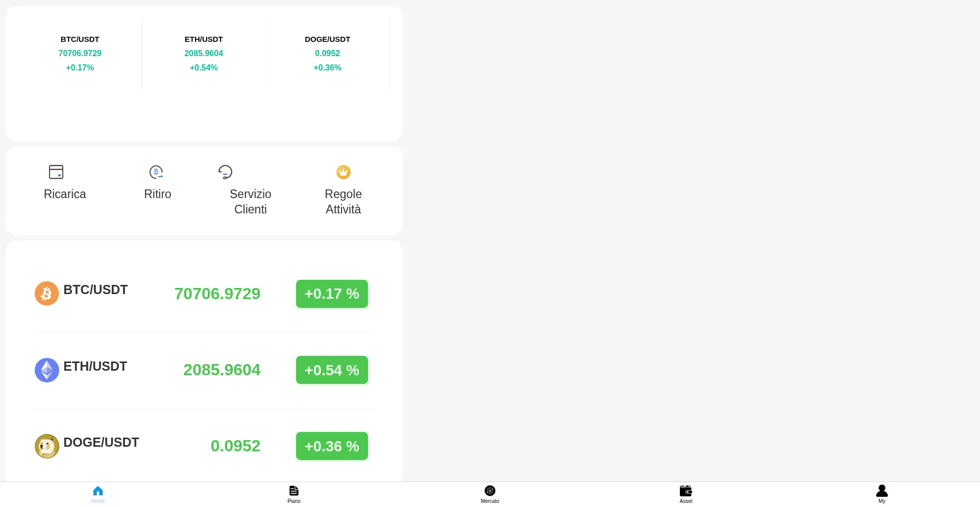The width and height of the screenshot is (980, 507).
Task: Click the +0.54 % ETH change button
Action: [332, 370]
